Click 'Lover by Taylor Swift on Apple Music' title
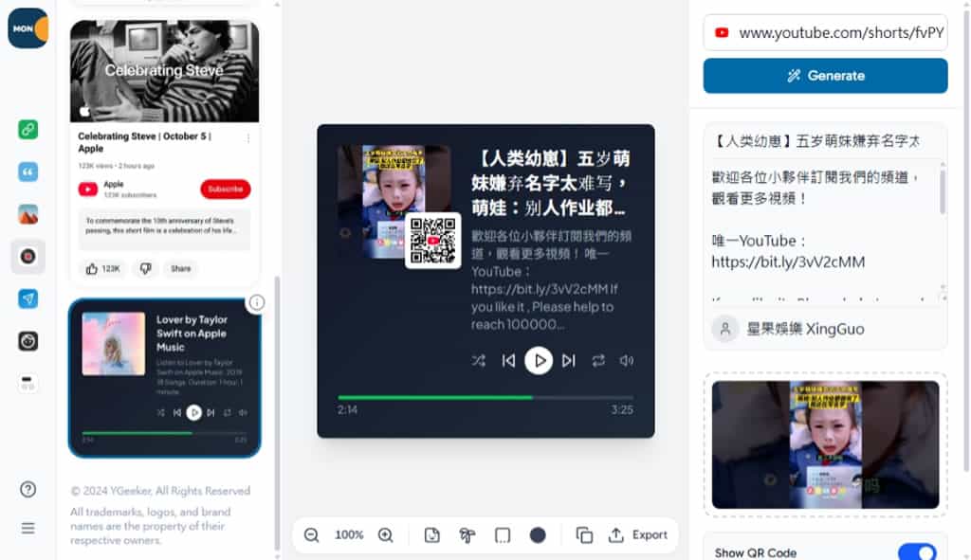This screenshot has height=560, width=971. pos(192,334)
